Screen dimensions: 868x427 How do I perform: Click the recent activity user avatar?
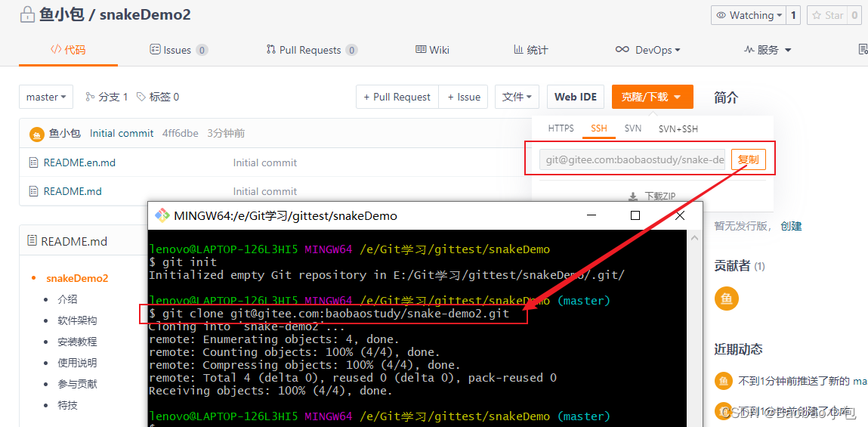[723, 381]
